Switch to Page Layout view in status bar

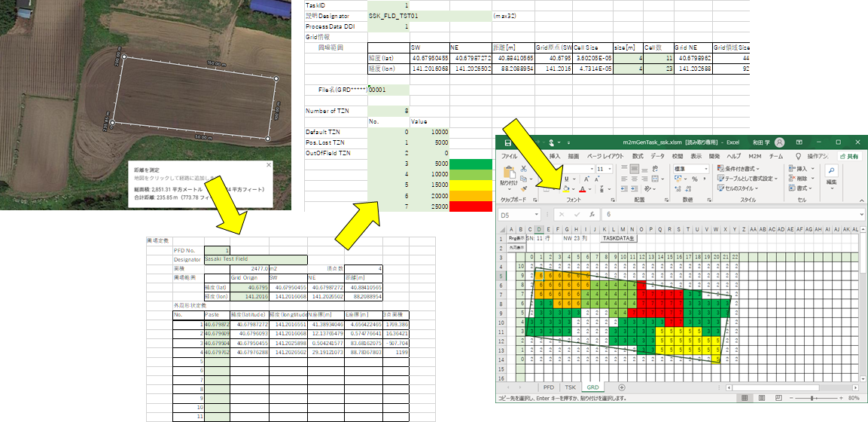[763, 398]
